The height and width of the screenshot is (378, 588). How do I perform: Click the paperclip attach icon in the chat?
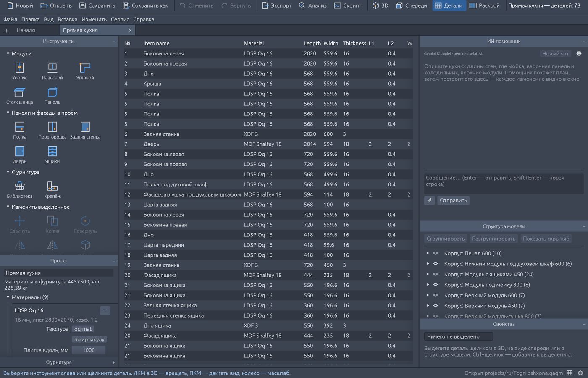[x=430, y=200]
